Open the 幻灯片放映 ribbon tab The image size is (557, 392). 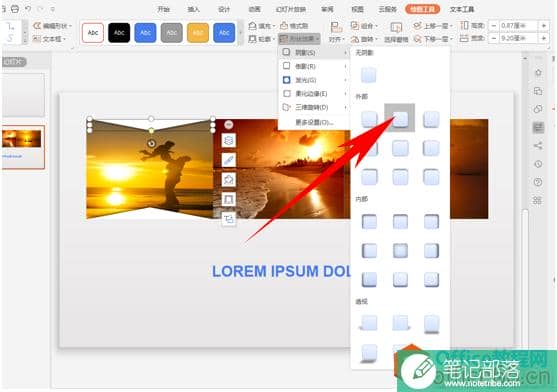(291, 9)
